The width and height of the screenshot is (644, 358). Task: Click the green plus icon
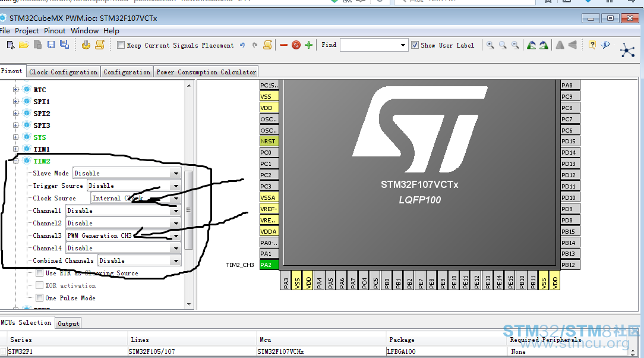(x=309, y=45)
